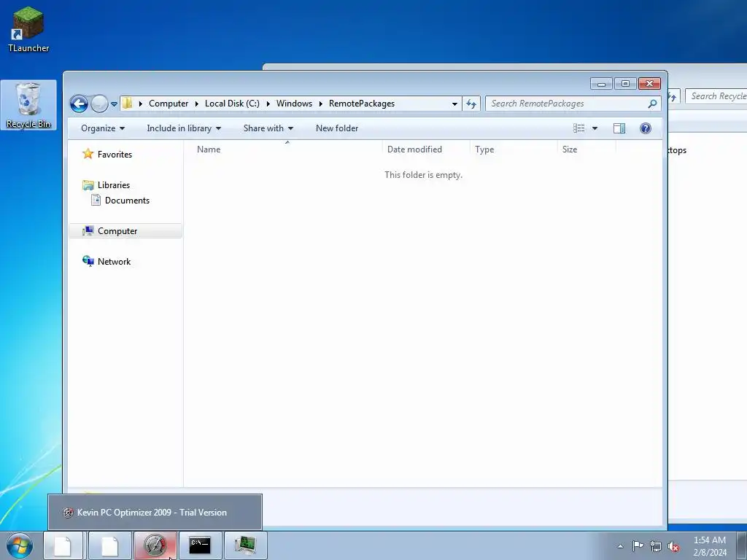Screen dimensions: 747x560
Task: Click first blank document taskbar button
Action: tap(64, 545)
